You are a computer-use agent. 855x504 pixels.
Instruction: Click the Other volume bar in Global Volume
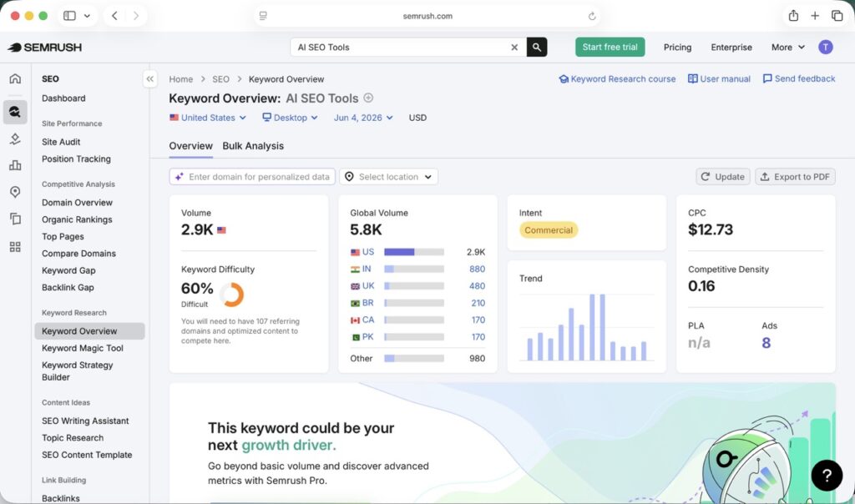[x=414, y=359]
